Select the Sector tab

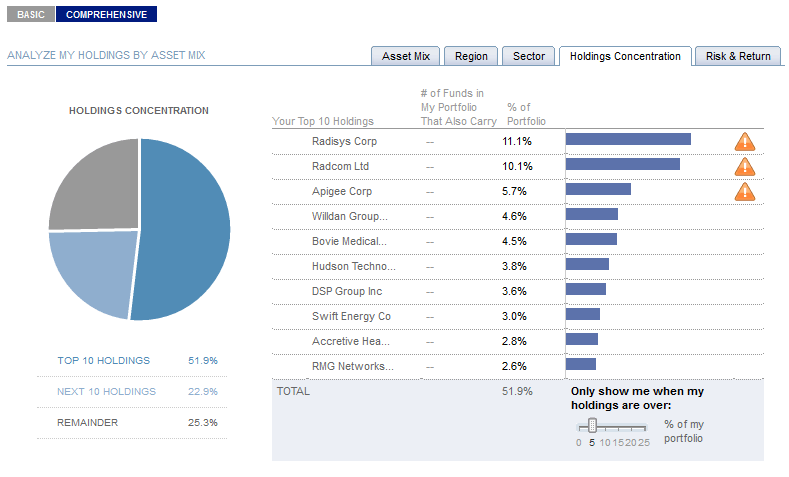coord(529,57)
